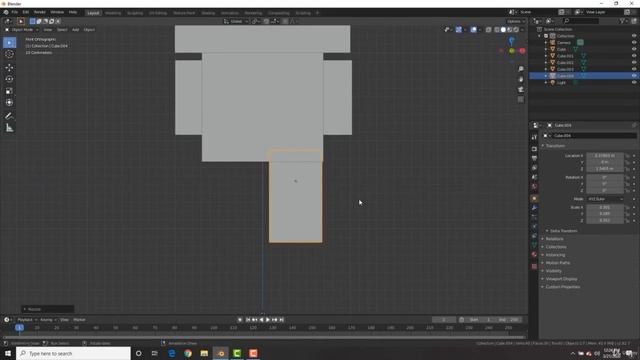
Task: Select the Rotate tool
Action: pyautogui.click(x=9, y=79)
